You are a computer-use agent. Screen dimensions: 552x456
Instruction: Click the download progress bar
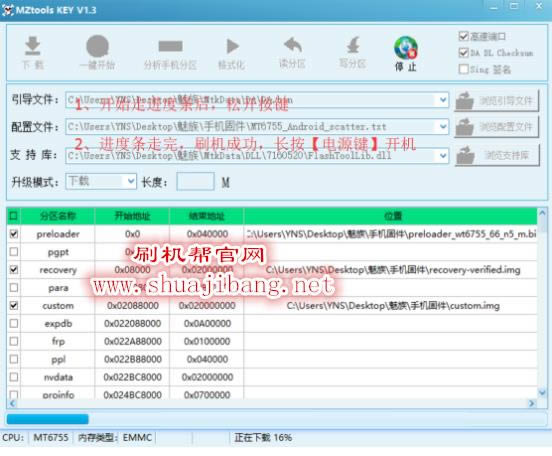(276, 419)
